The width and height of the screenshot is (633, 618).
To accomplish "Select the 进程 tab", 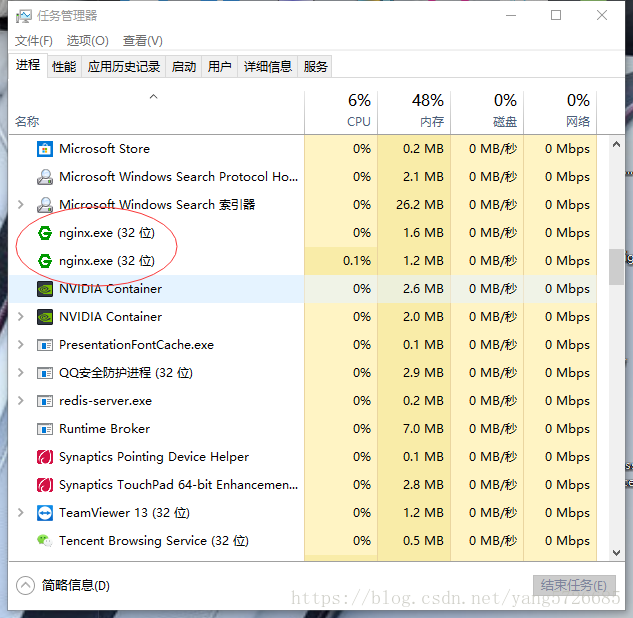I will [x=28, y=65].
